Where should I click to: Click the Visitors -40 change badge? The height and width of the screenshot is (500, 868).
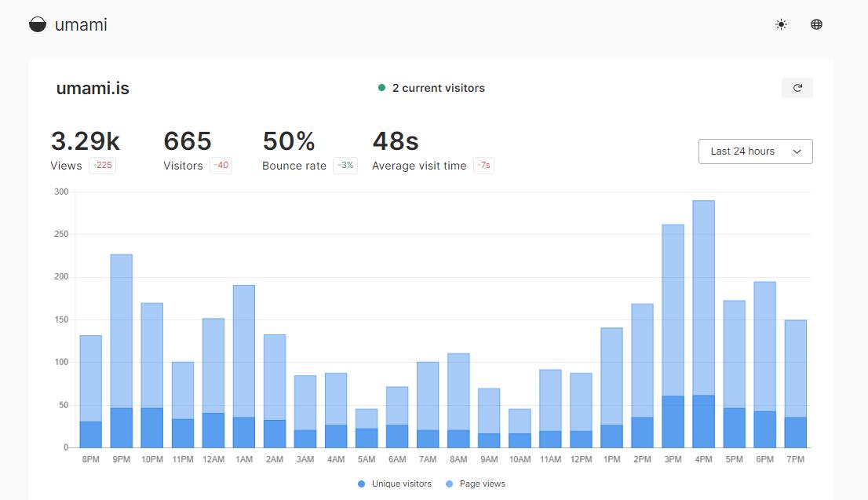pos(221,166)
